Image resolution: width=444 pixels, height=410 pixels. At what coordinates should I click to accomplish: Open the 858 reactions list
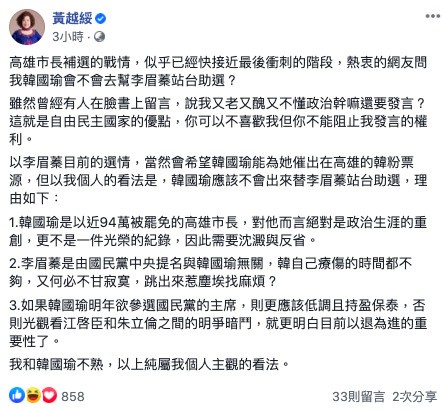72,396
